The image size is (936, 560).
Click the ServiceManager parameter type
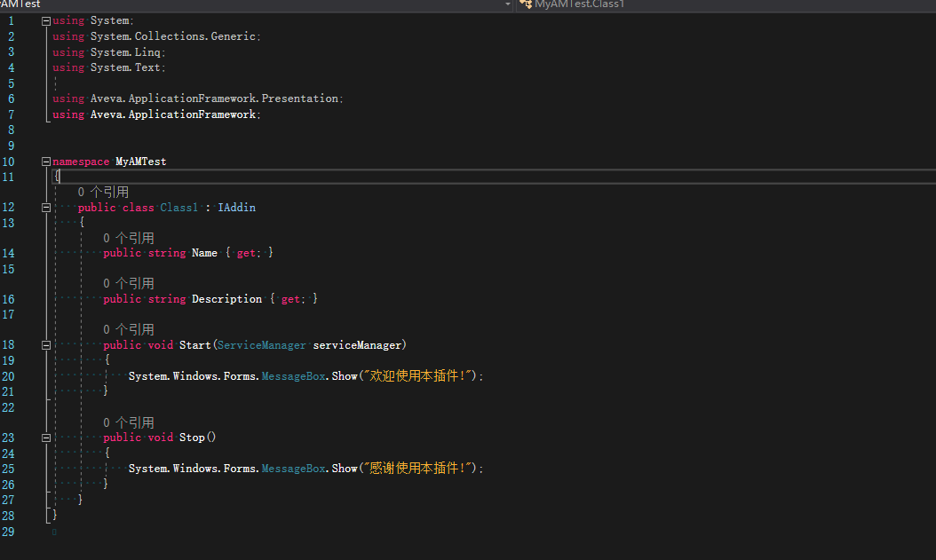(262, 345)
